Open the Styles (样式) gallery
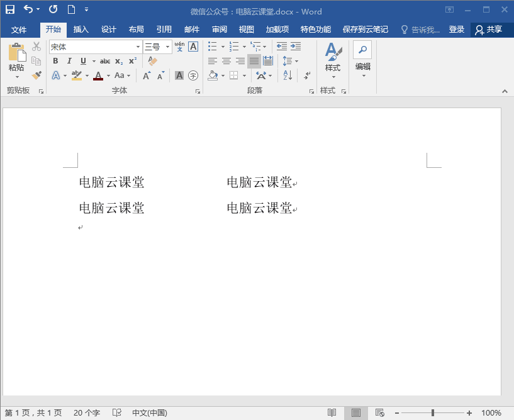The image size is (514, 420). click(x=333, y=61)
